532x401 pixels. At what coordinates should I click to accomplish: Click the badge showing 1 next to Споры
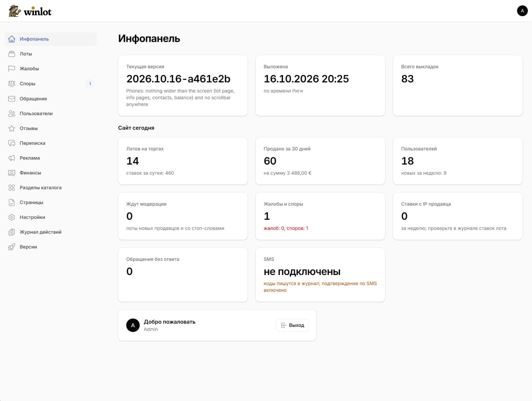click(90, 84)
